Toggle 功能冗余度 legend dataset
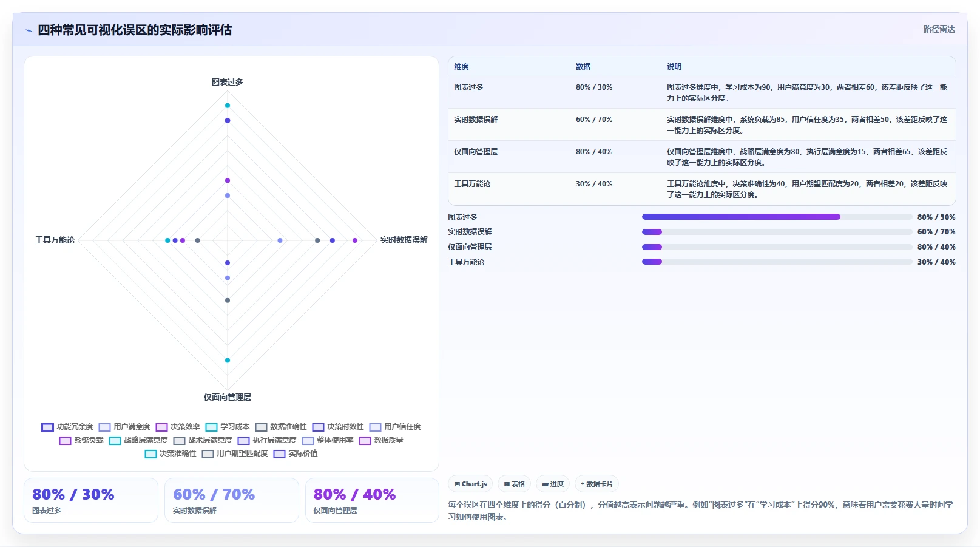 [67, 427]
